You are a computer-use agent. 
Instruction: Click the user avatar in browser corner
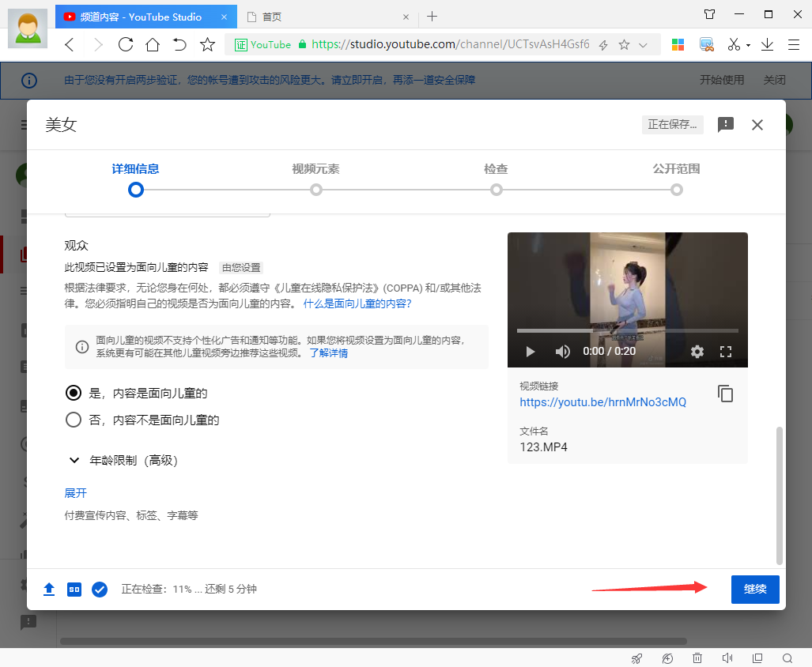(x=28, y=29)
